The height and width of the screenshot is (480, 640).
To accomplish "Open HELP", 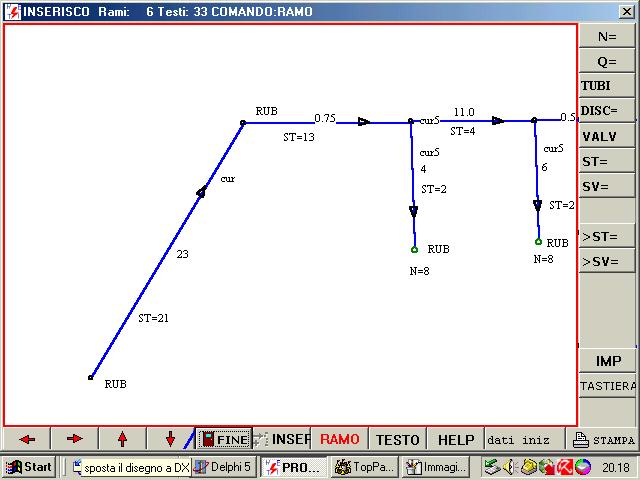I will click(x=456, y=439).
